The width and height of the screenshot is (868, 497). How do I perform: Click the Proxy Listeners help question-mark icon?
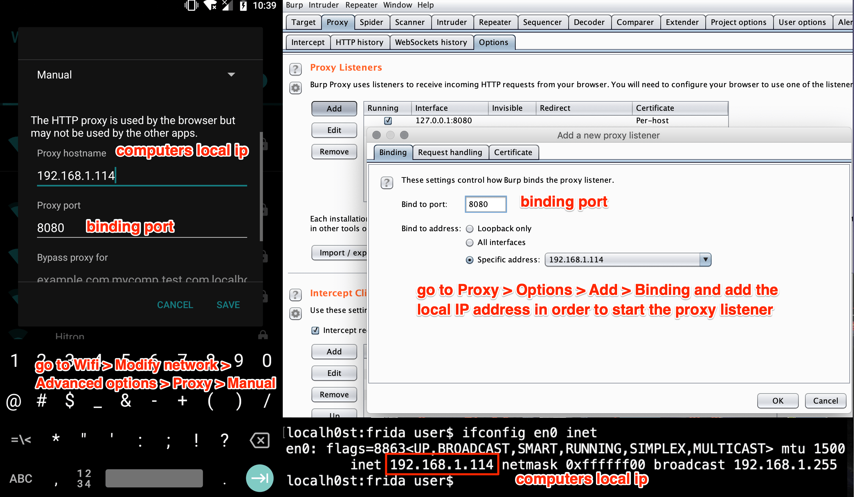point(295,69)
